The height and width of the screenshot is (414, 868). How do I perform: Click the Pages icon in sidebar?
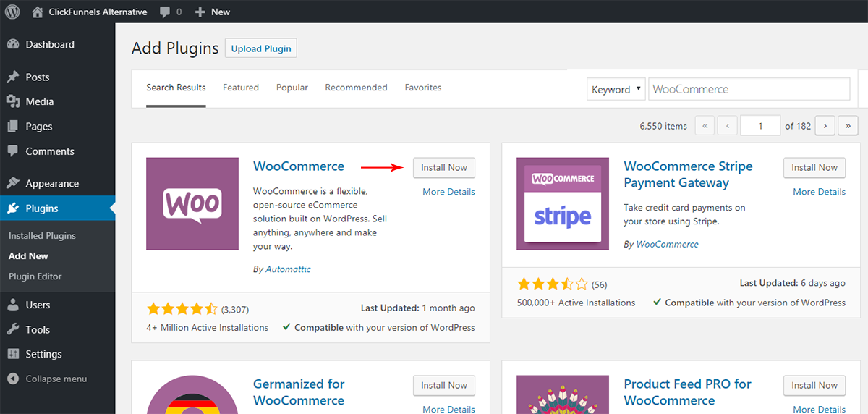[13, 126]
